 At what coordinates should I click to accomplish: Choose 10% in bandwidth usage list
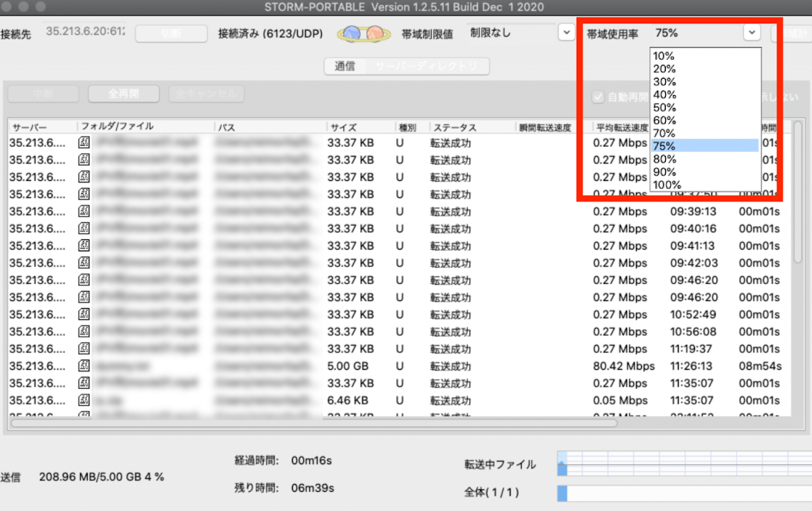click(705, 55)
